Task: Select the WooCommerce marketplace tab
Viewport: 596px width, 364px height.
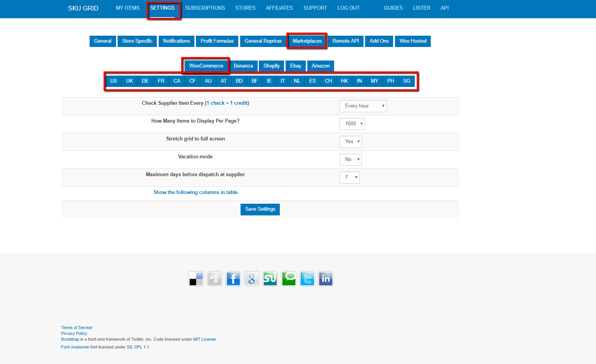Action: [206, 66]
